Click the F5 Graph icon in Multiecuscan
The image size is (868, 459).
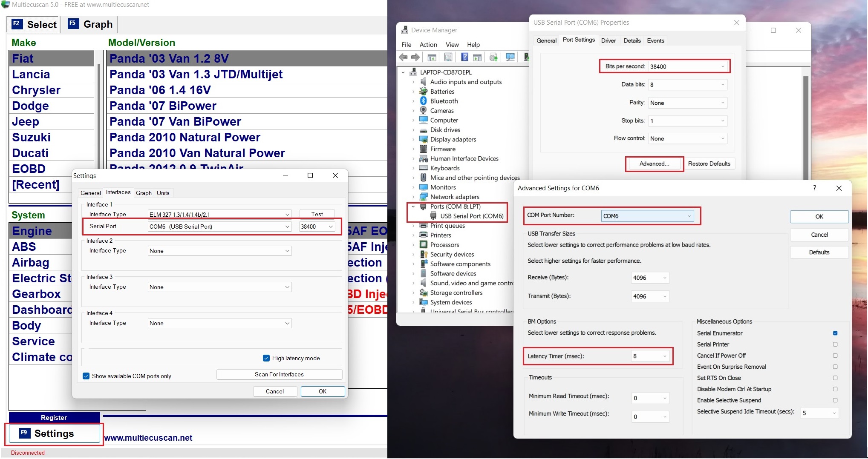click(73, 24)
